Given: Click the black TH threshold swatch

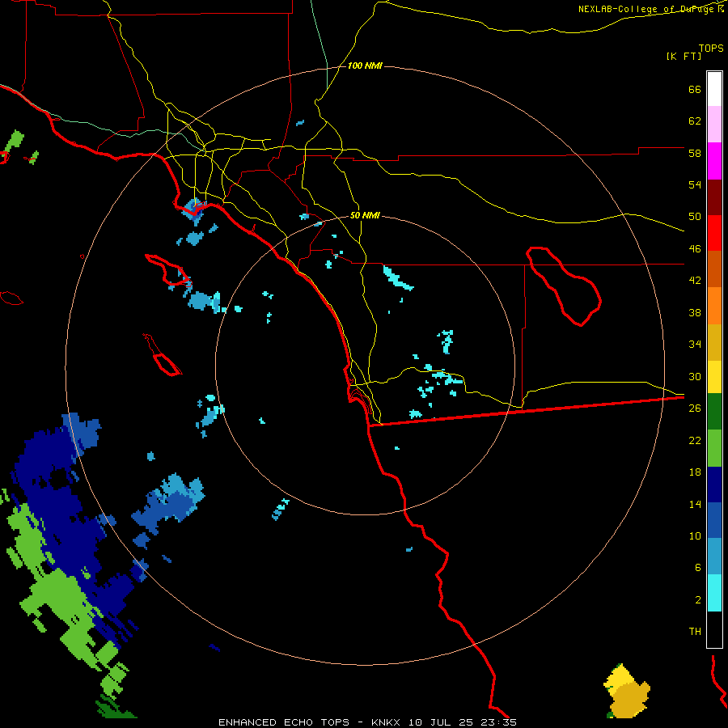Looking at the screenshot, I should tap(714, 629).
